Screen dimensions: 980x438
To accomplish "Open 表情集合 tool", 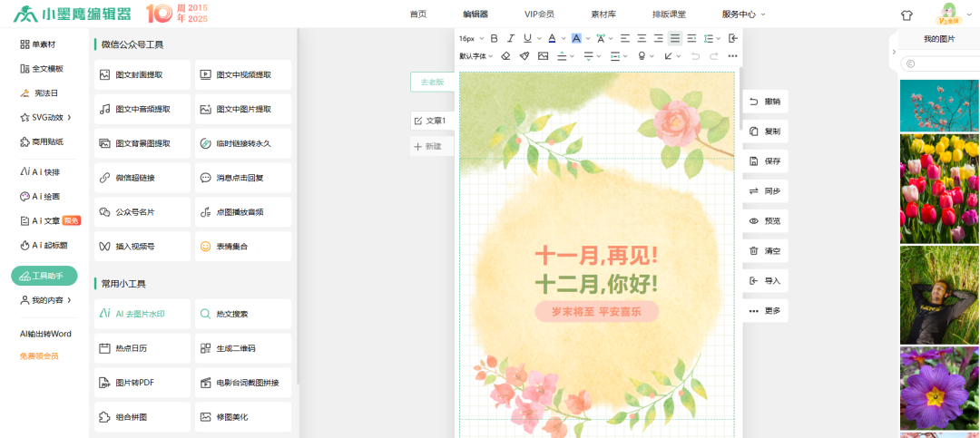I will [x=243, y=246].
